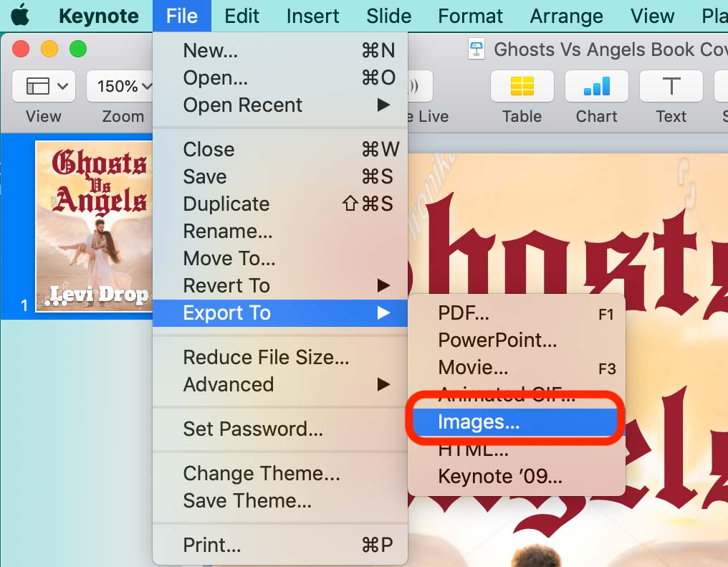Expand the Revert To submenu
This screenshot has width=728, height=567.
point(280,285)
